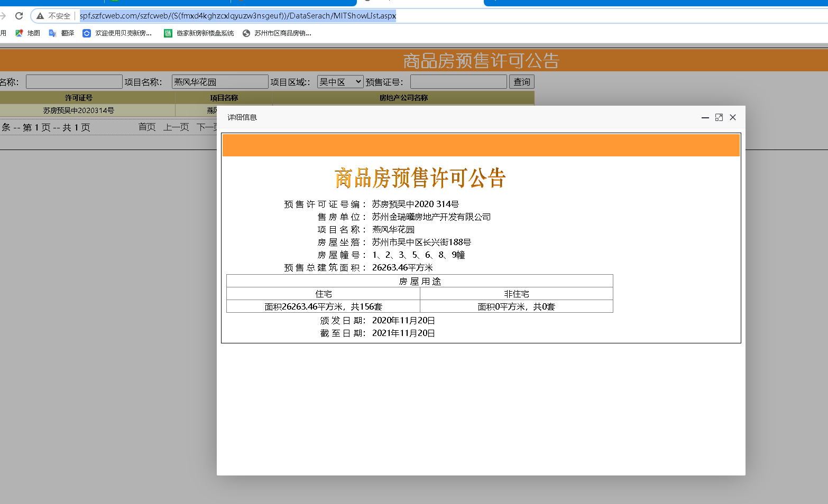Screen dimensions: 828x504
Task: Click the 详细信息 dialog title
Action: point(242,117)
